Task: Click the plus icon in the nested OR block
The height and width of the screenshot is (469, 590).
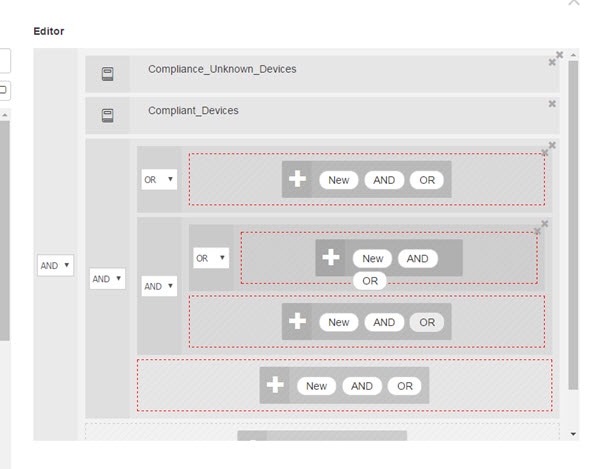Action: tap(331, 258)
